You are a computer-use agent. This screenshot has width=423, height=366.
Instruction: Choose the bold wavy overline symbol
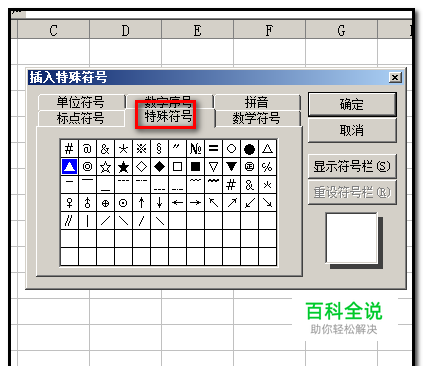(213, 185)
